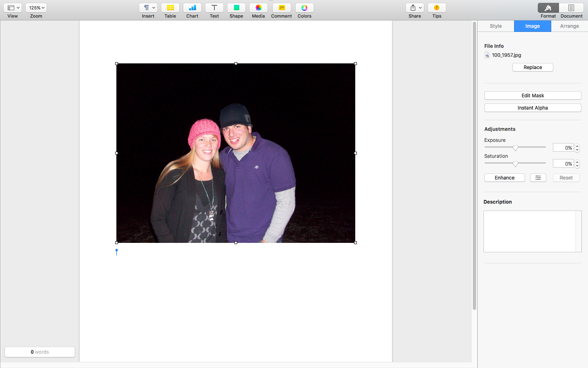Increase Exposure using its stepper

point(577,146)
